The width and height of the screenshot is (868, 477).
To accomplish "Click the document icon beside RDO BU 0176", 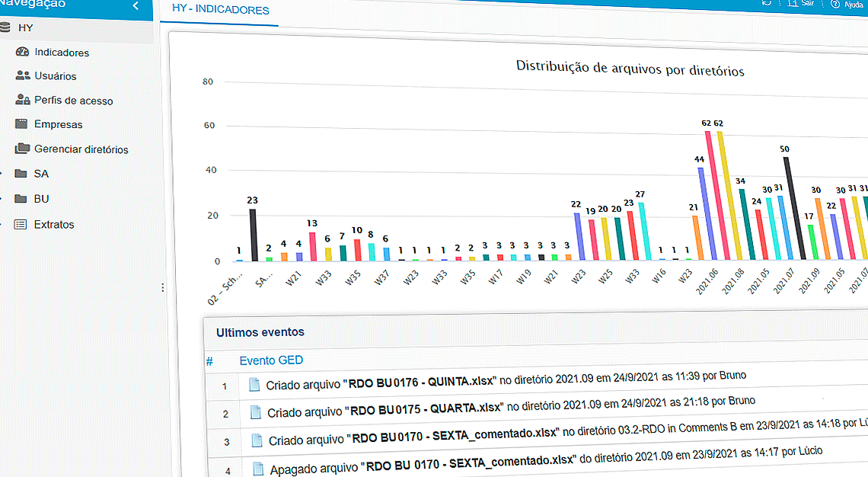I will (x=254, y=385).
